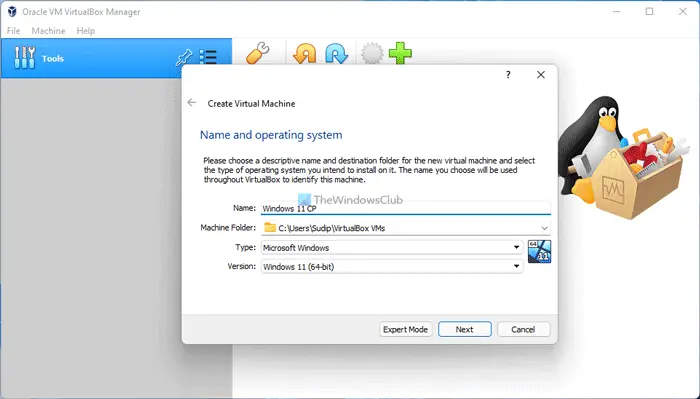Open the File menu
This screenshot has width=700, height=399.
pyautogui.click(x=13, y=31)
